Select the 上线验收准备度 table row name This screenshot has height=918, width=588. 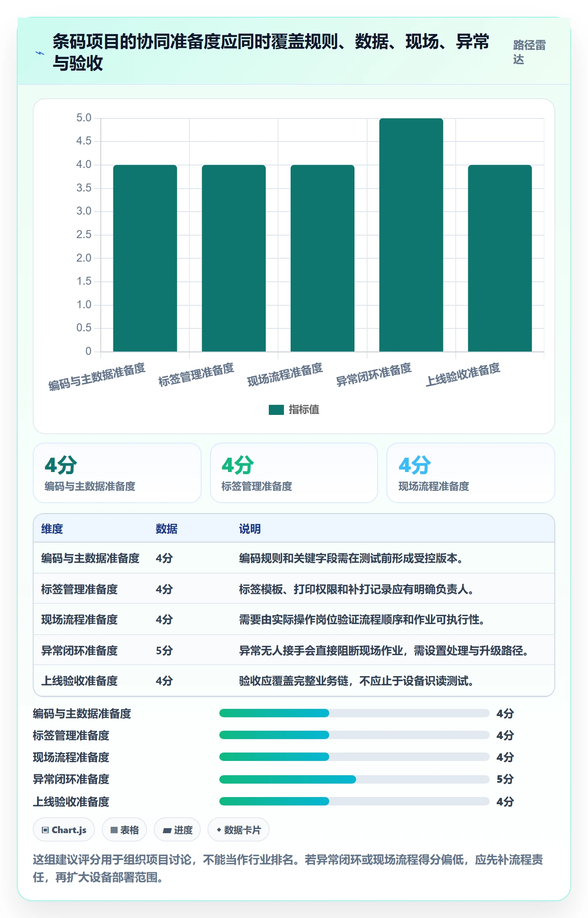tap(79, 681)
